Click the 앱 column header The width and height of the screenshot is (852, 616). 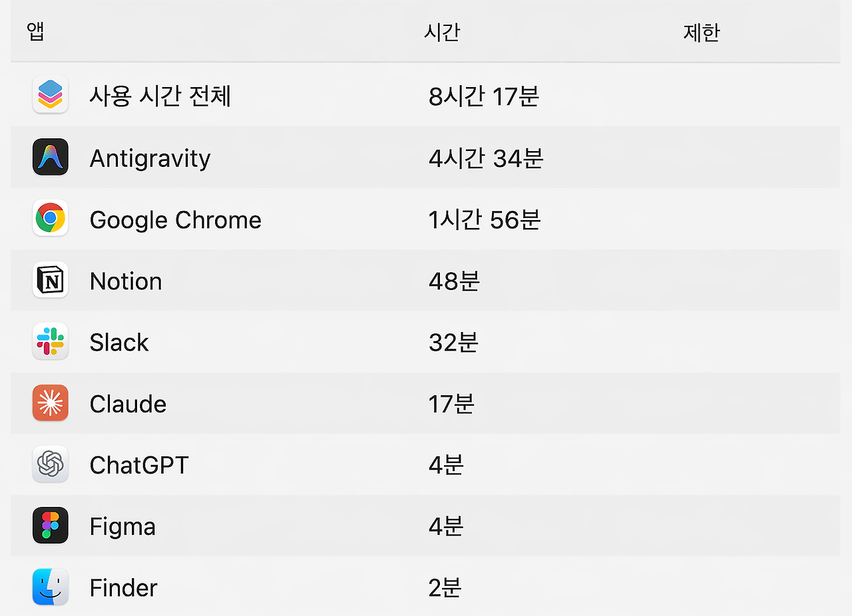tap(35, 32)
